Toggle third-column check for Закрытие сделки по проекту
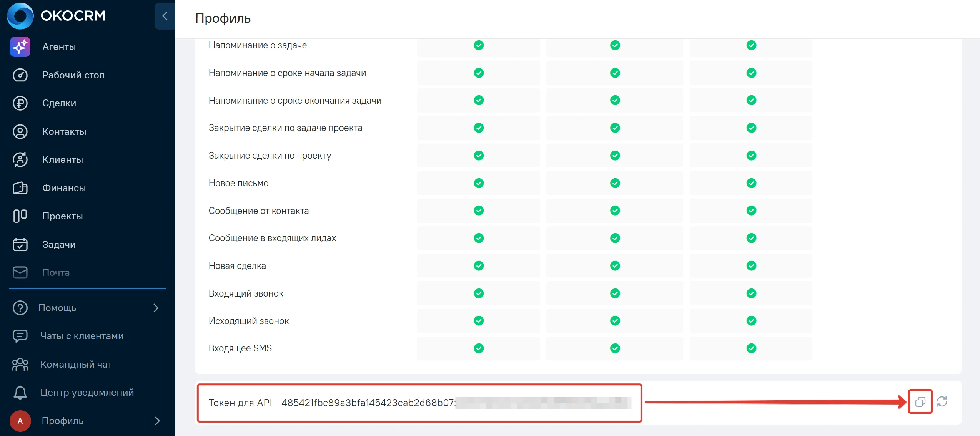 pos(752,156)
